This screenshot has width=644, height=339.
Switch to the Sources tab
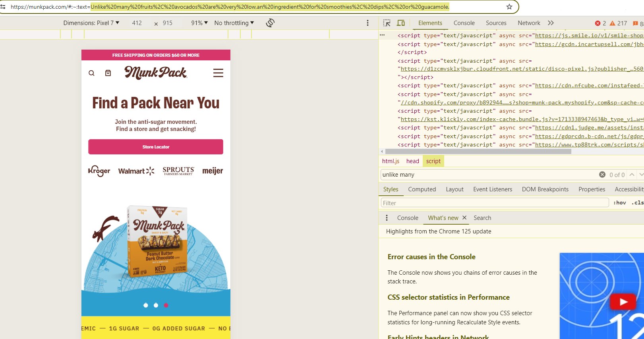click(496, 23)
